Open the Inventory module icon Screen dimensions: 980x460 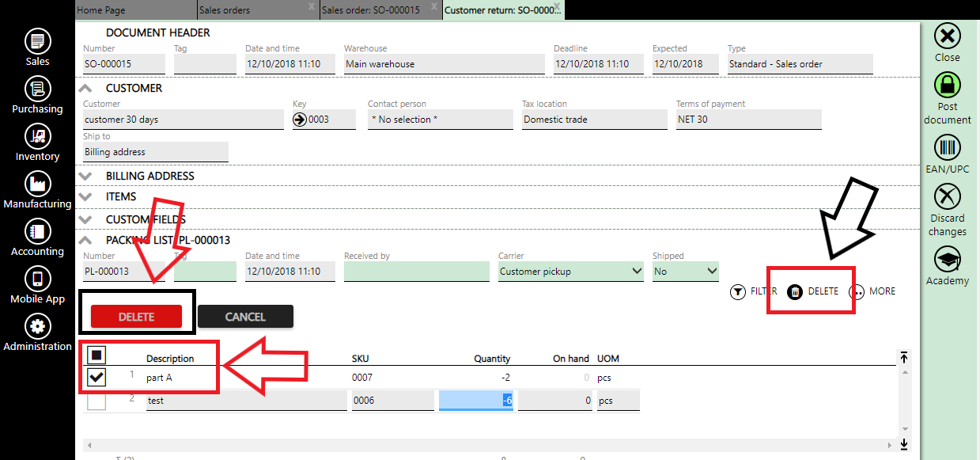point(38,136)
